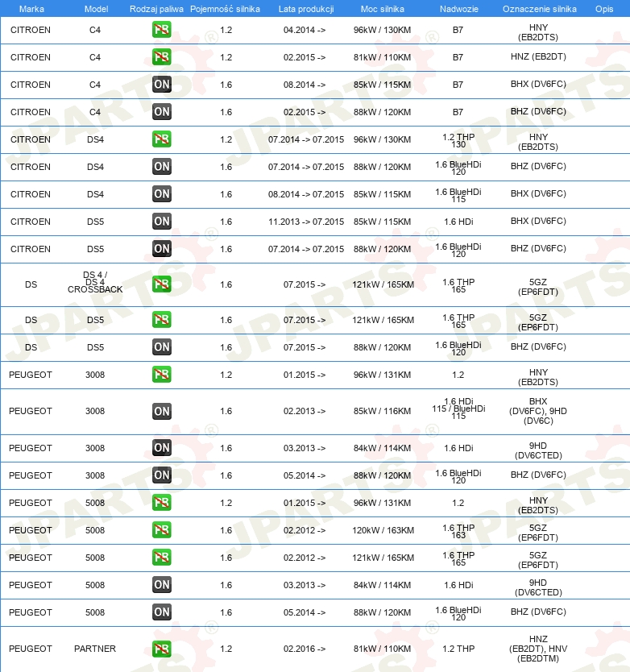630x672 pixels.
Task: Click diesel ON icon in Citroen DS5 BlueHDi 120 row
Action: click(x=162, y=249)
